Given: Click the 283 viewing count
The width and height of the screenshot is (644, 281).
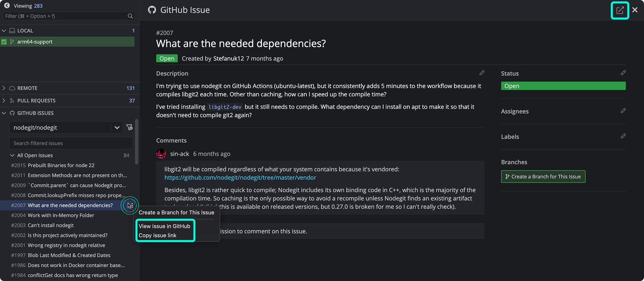Looking at the screenshot, I should pos(38,6).
